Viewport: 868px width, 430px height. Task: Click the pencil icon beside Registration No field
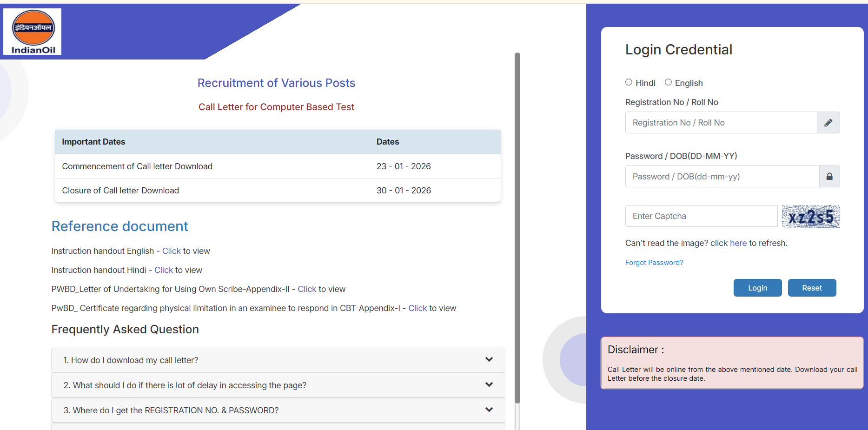[828, 123]
